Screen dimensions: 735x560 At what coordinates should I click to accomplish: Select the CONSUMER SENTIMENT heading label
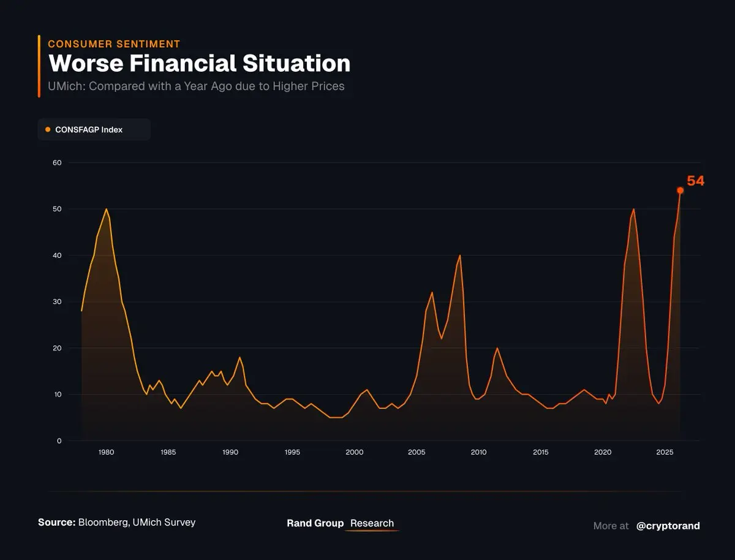tap(114, 44)
